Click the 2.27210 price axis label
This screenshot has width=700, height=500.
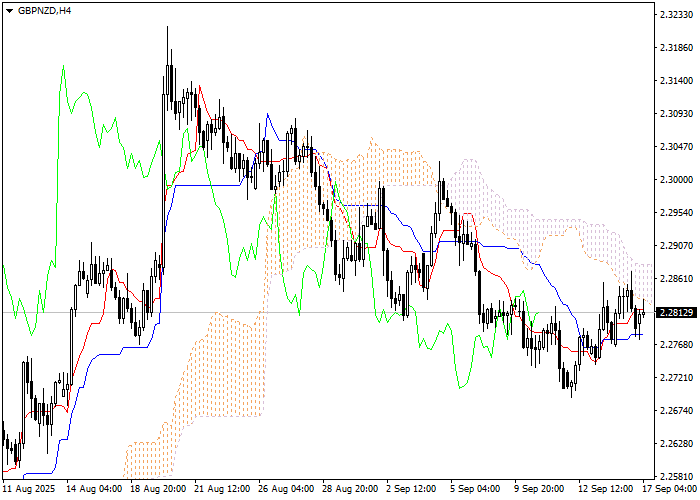coord(677,378)
